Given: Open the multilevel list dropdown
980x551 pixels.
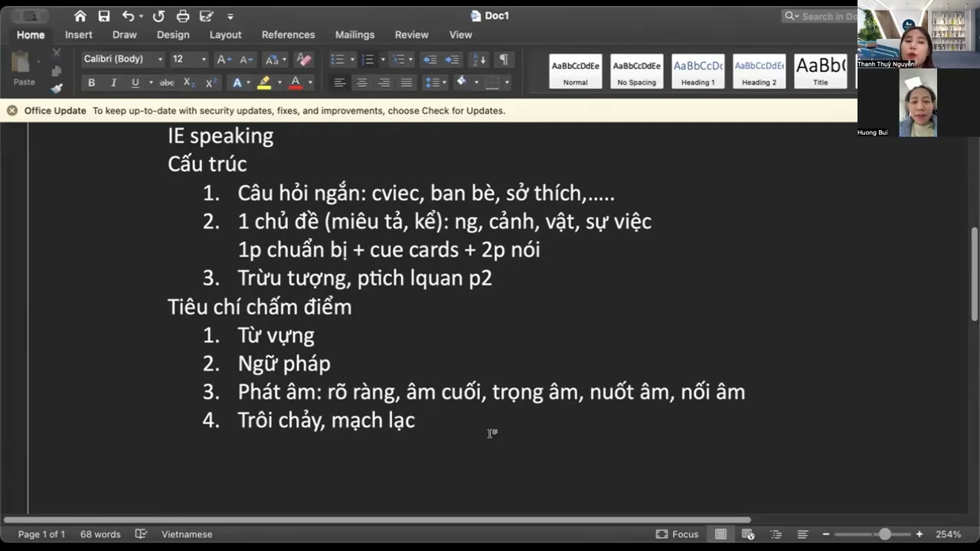Looking at the screenshot, I should [x=400, y=59].
